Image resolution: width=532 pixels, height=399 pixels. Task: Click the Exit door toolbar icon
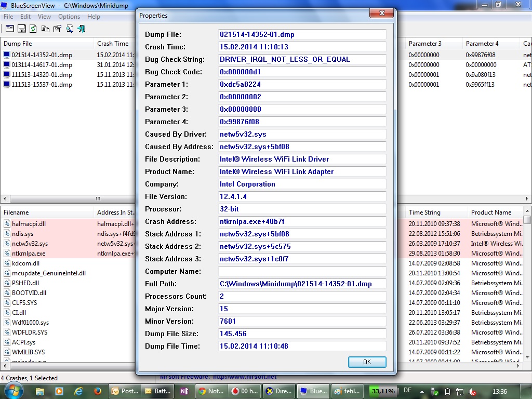coord(82,29)
